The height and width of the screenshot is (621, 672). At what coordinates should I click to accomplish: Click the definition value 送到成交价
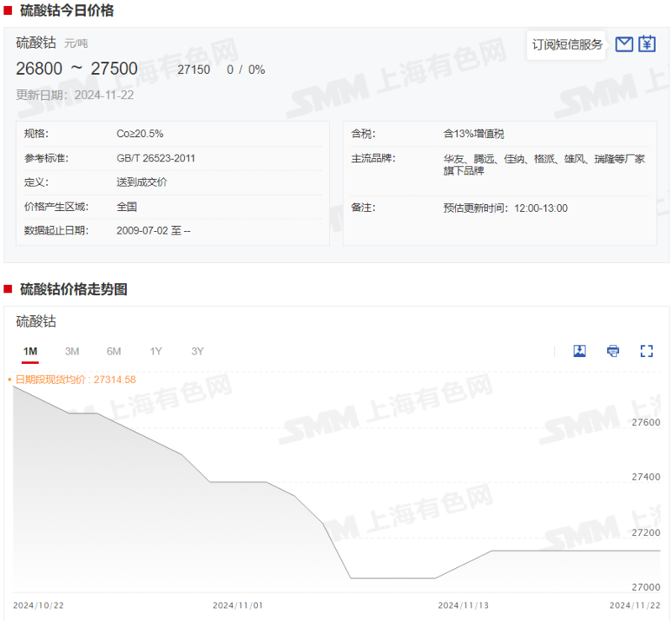coord(142,182)
